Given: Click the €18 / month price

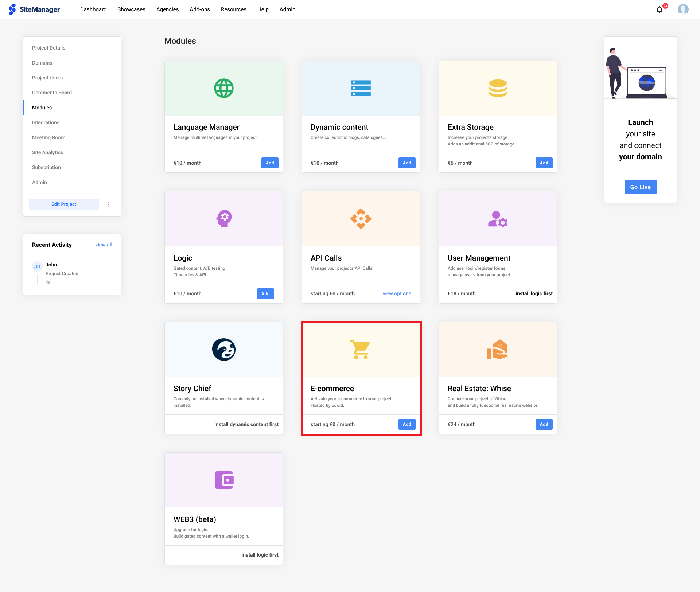Looking at the screenshot, I should [x=462, y=293].
